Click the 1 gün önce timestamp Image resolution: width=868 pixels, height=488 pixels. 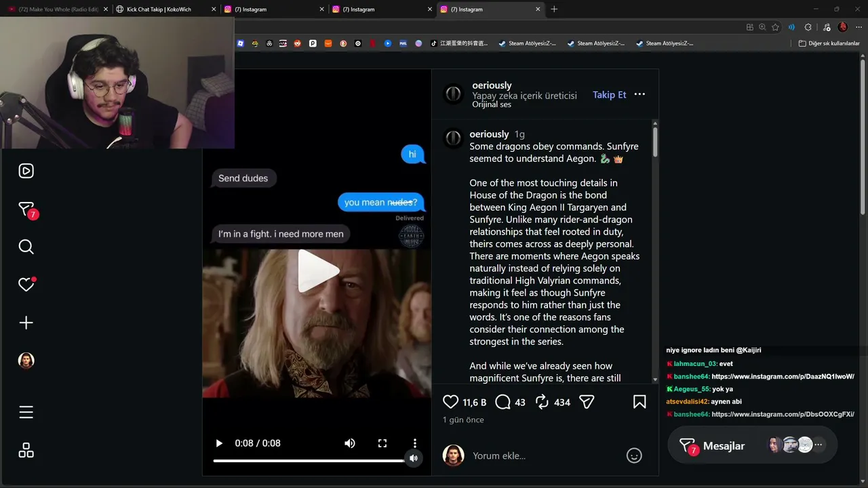click(463, 420)
